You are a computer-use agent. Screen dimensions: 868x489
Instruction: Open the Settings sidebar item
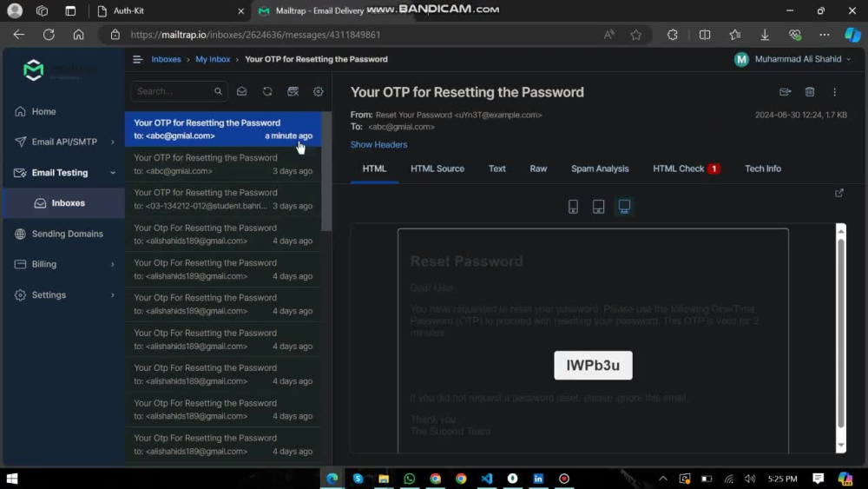point(49,295)
